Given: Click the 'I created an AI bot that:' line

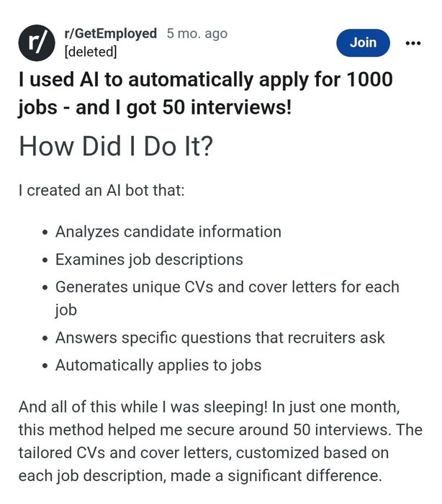Looking at the screenshot, I should point(102,190).
